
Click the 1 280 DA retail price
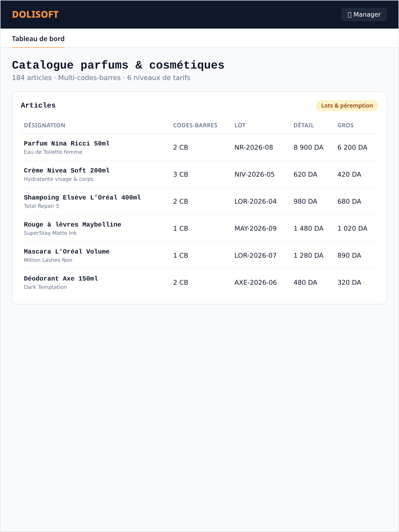pos(308,256)
